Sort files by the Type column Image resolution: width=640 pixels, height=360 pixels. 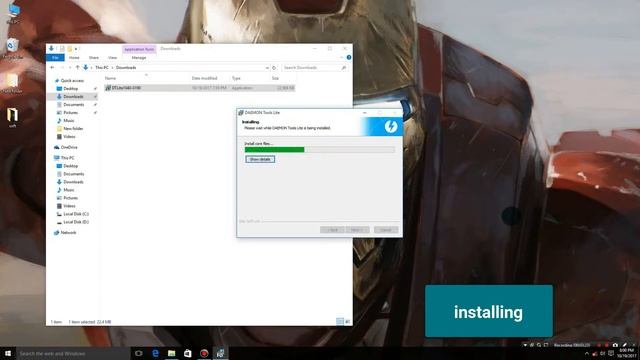[x=236, y=78]
